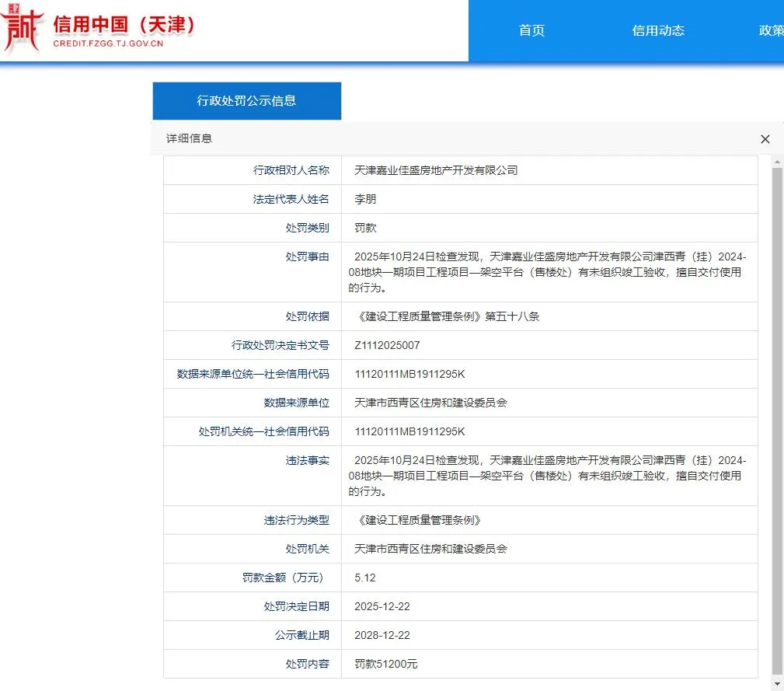Click the 处罚类别 value 罚款

[365, 228]
